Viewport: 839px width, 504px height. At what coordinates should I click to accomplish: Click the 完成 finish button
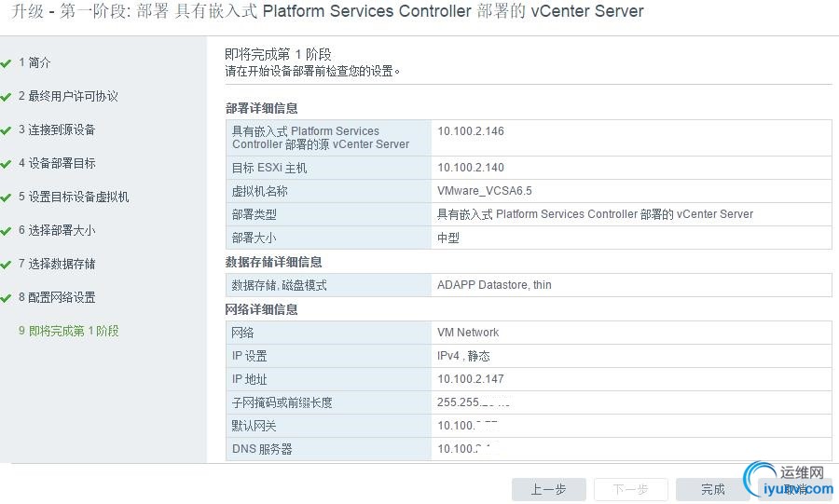713,490
